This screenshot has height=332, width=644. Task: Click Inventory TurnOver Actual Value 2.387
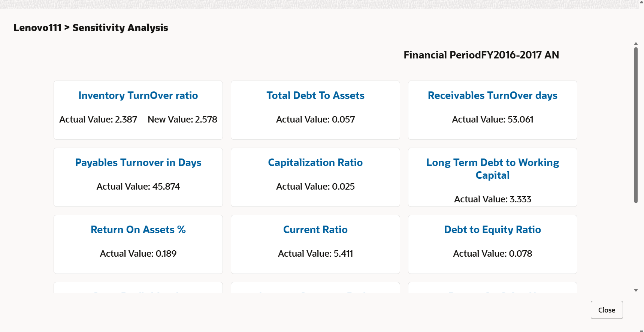[98, 120]
